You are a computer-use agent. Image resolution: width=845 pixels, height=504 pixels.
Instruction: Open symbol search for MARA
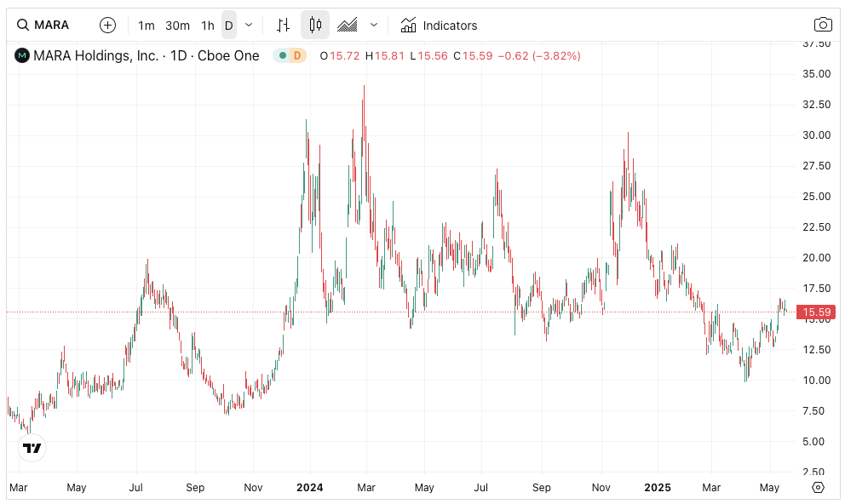click(x=43, y=26)
